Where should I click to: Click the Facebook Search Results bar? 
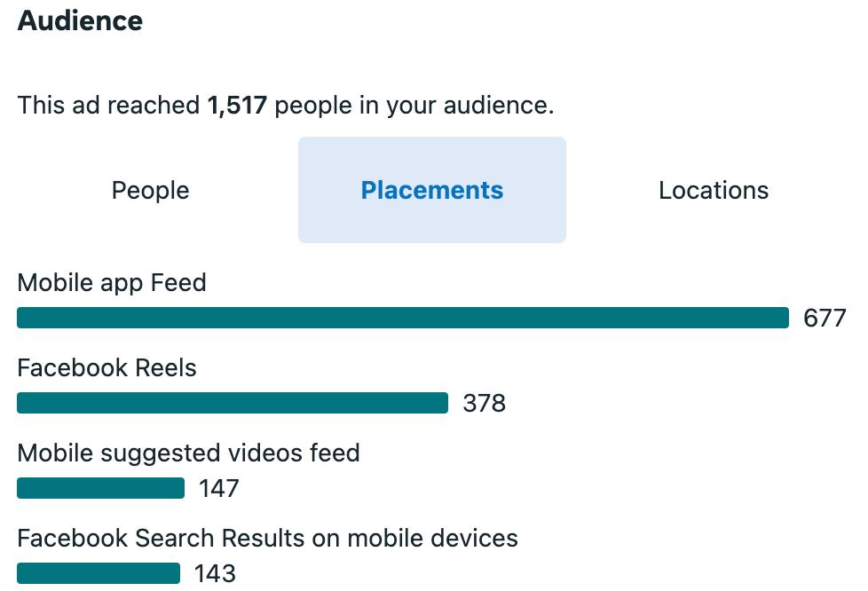click(99, 573)
